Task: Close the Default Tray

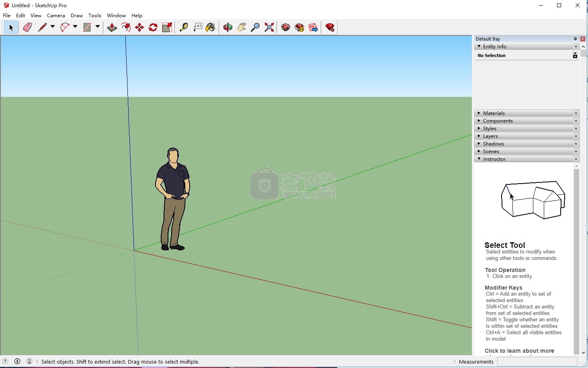Action: point(582,39)
